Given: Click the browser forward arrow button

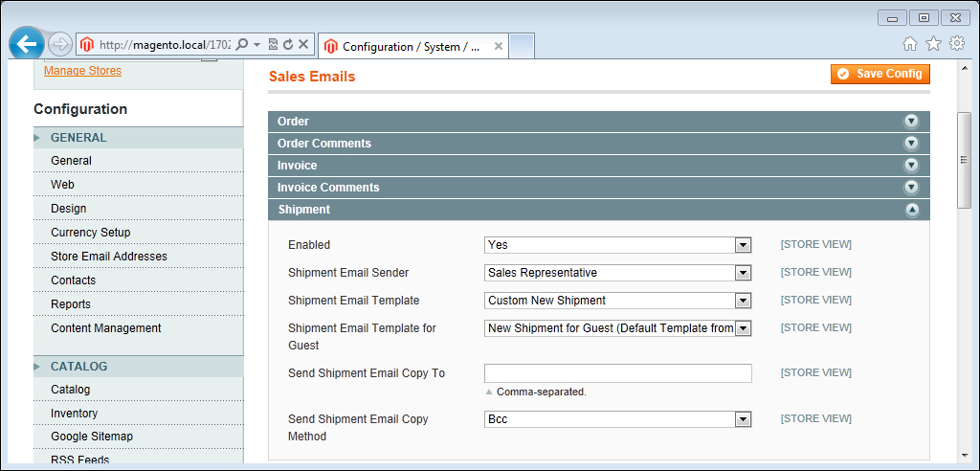Looking at the screenshot, I should tap(59, 44).
